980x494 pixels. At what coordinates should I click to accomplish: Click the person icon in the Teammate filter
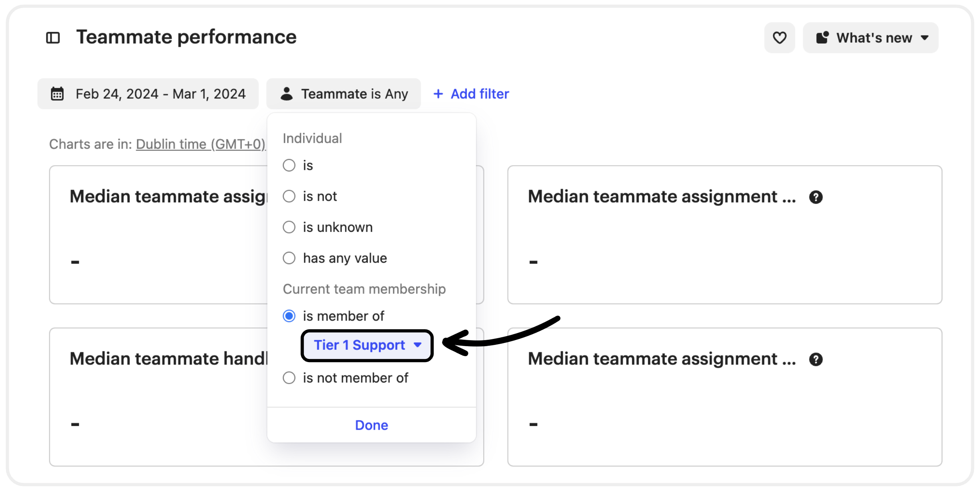tap(287, 94)
